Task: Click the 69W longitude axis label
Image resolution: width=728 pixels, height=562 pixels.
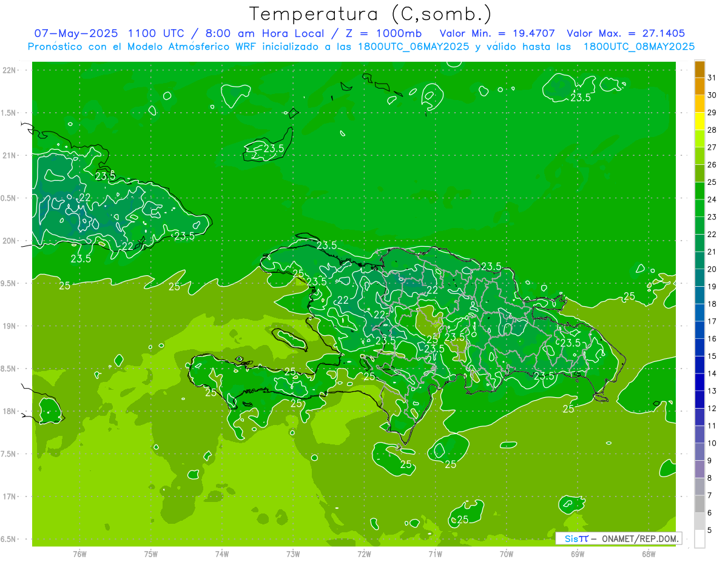Action: [578, 554]
